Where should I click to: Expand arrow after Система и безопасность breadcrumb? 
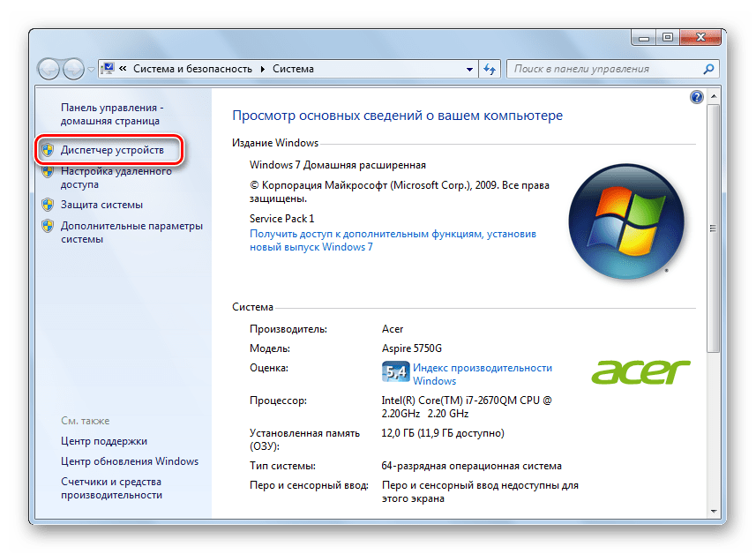[262, 69]
